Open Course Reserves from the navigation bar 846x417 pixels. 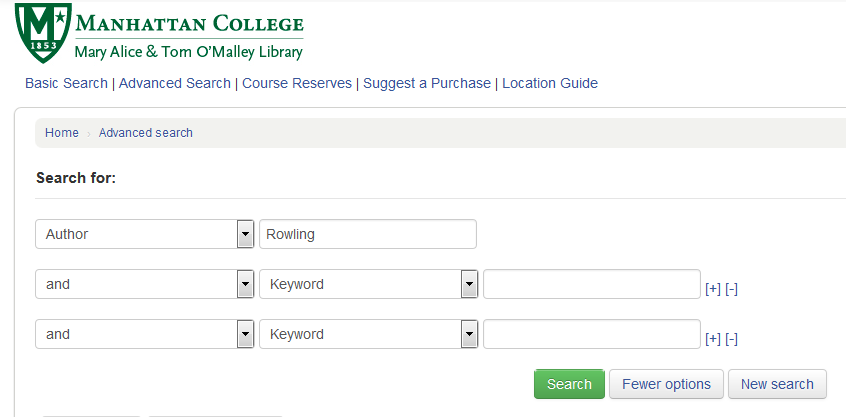[297, 84]
